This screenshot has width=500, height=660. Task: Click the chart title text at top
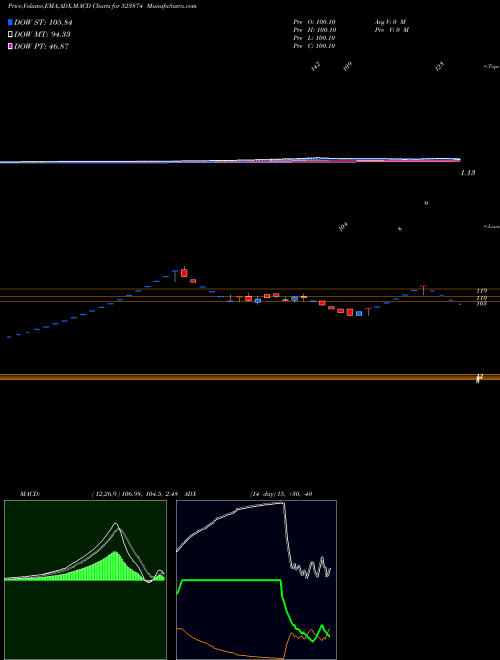102,6
